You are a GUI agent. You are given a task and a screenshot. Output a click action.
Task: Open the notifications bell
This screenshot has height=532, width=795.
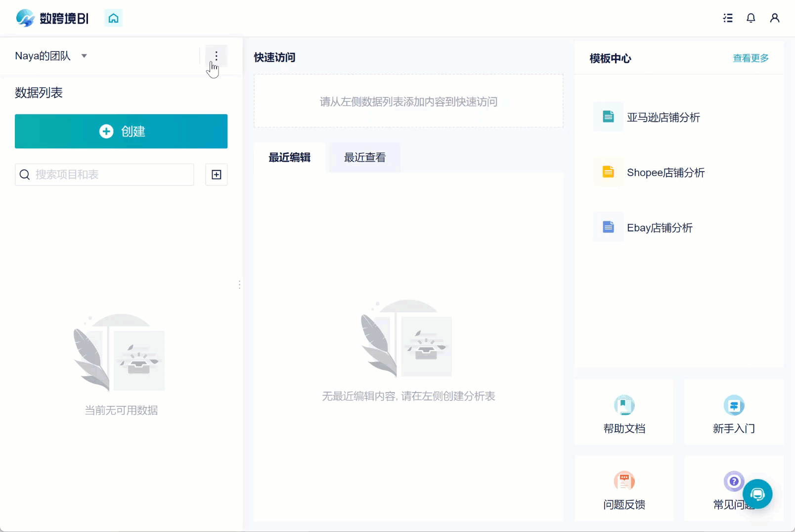751,18
